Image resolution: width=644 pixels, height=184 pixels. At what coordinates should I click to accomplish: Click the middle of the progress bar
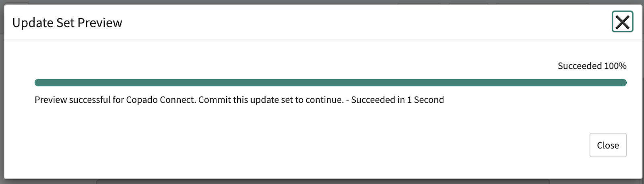point(330,83)
